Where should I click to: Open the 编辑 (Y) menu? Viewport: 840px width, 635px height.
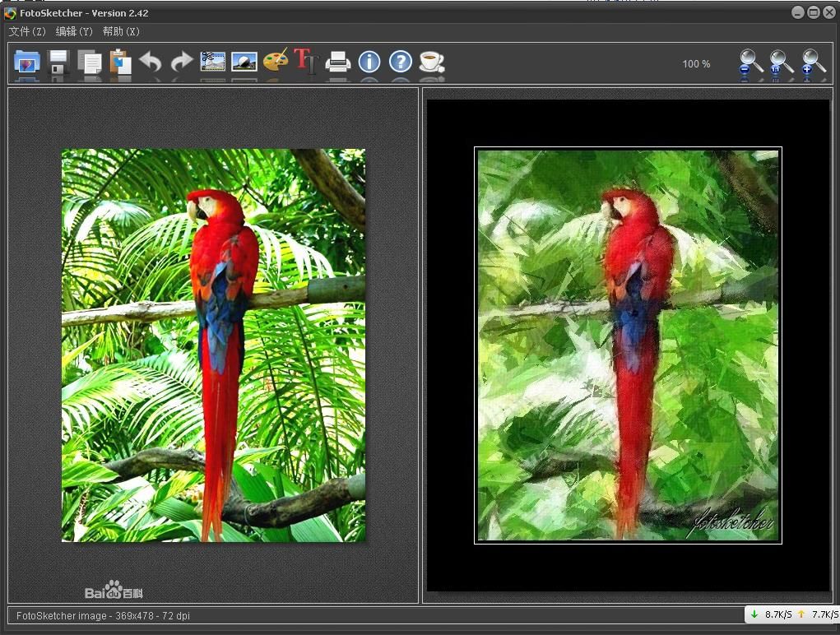[74, 31]
